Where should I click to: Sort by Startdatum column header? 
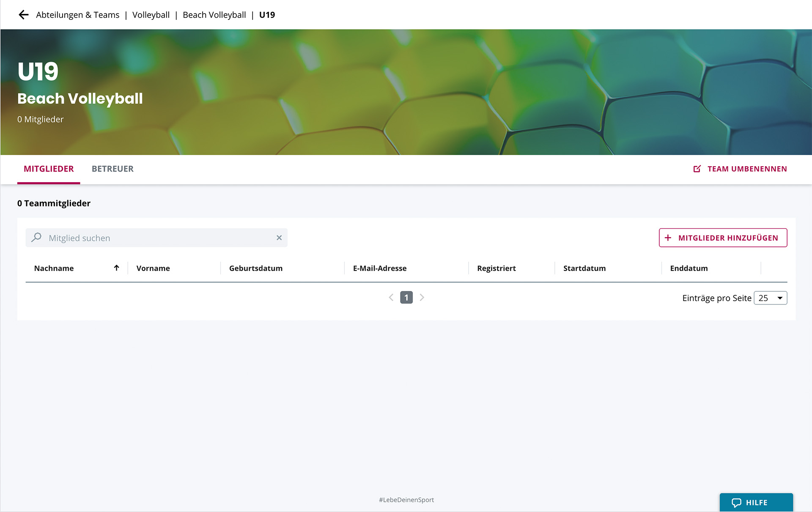584,268
